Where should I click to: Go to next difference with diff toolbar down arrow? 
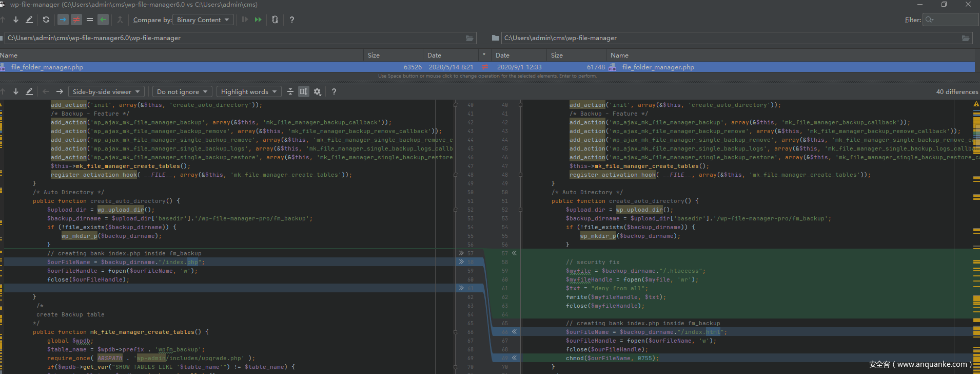pos(16,91)
